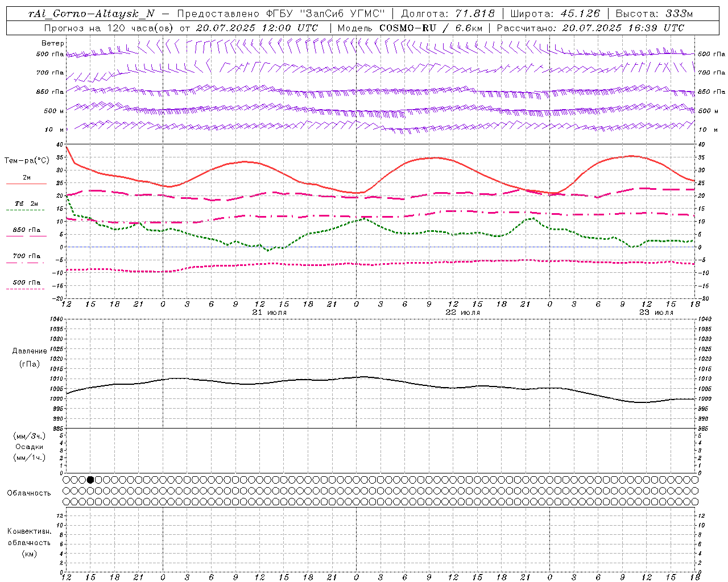728x582 pixels.
Task: Click the Ветер panel label
Action: click(x=52, y=43)
